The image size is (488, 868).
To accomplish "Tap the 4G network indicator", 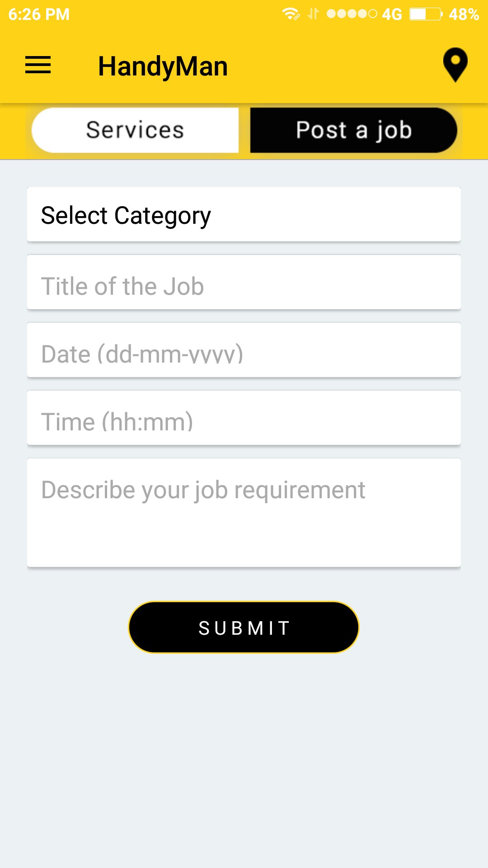I will point(392,14).
